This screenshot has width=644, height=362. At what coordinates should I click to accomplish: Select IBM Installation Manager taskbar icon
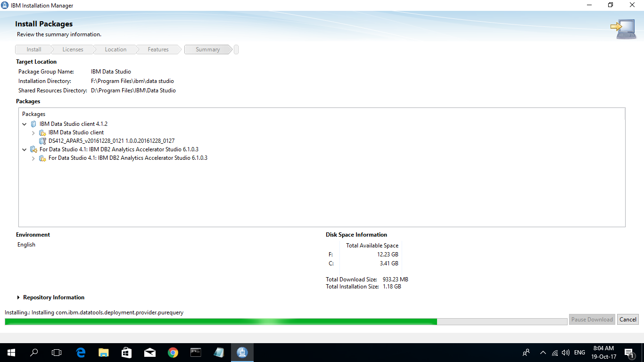[x=242, y=352]
